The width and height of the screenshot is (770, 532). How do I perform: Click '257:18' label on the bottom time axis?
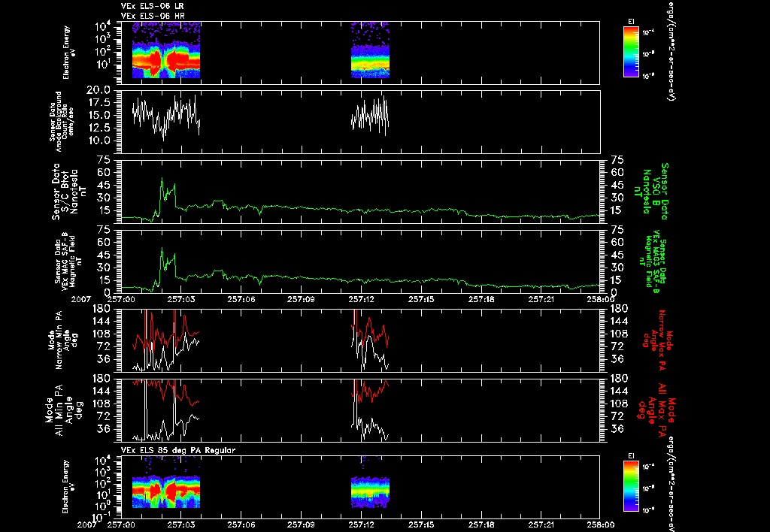tap(480, 524)
